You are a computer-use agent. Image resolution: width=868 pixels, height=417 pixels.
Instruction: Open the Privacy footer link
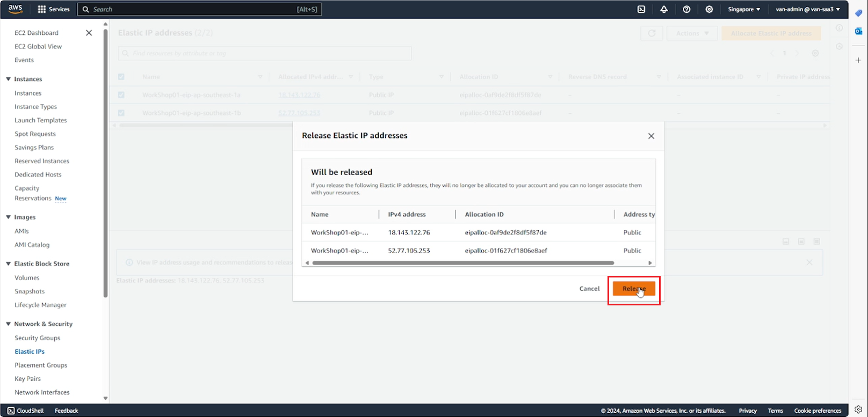coord(748,411)
